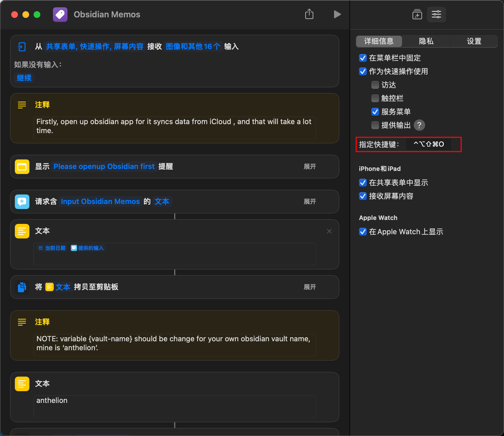The height and width of the screenshot is (436, 504).
Task: Open the action library icon
Action: click(x=417, y=14)
